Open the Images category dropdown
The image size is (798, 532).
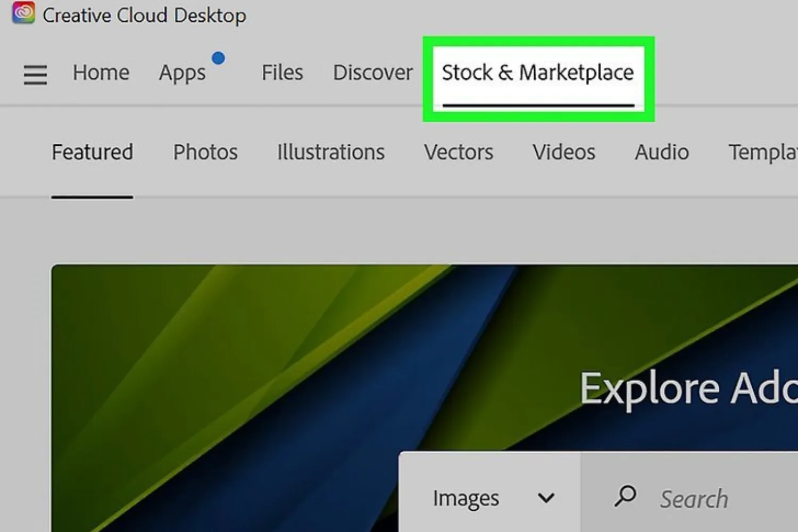tap(465, 497)
